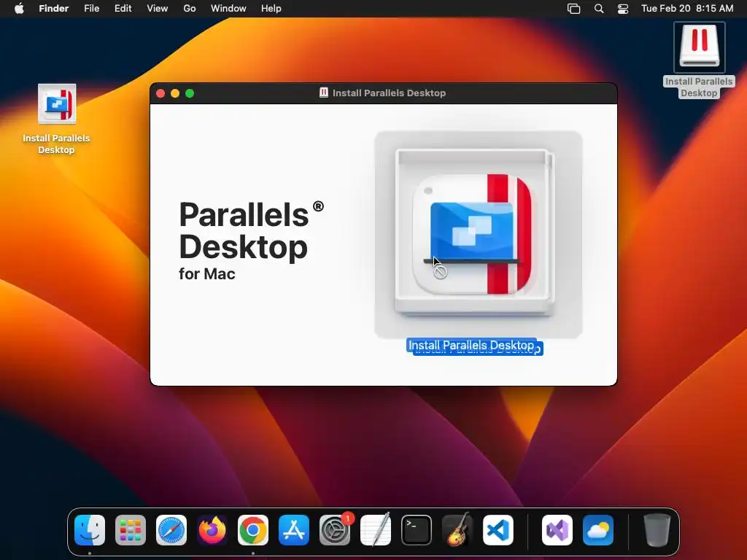This screenshot has width=747, height=560.
Task: Click the small Parallels icon in title bar
Action: click(x=324, y=93)
